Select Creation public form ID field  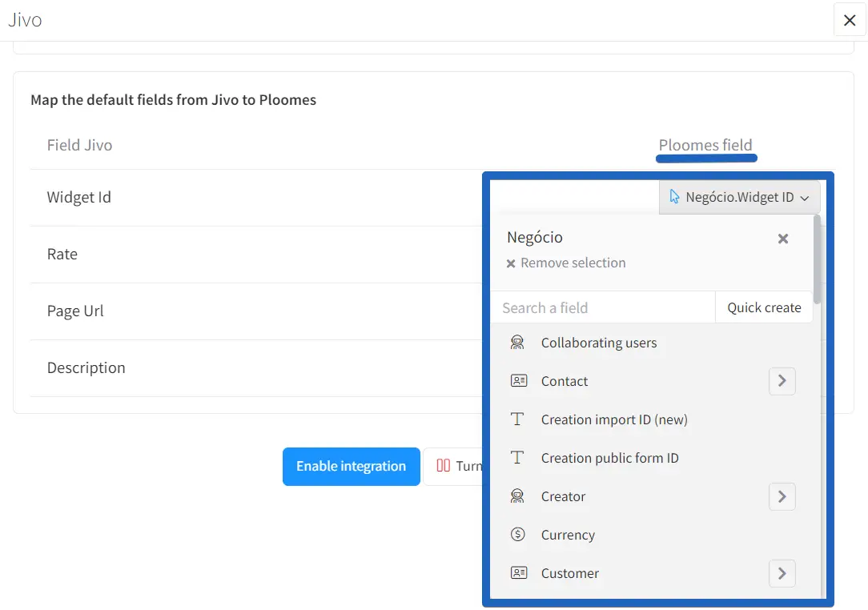coord(609,458)
